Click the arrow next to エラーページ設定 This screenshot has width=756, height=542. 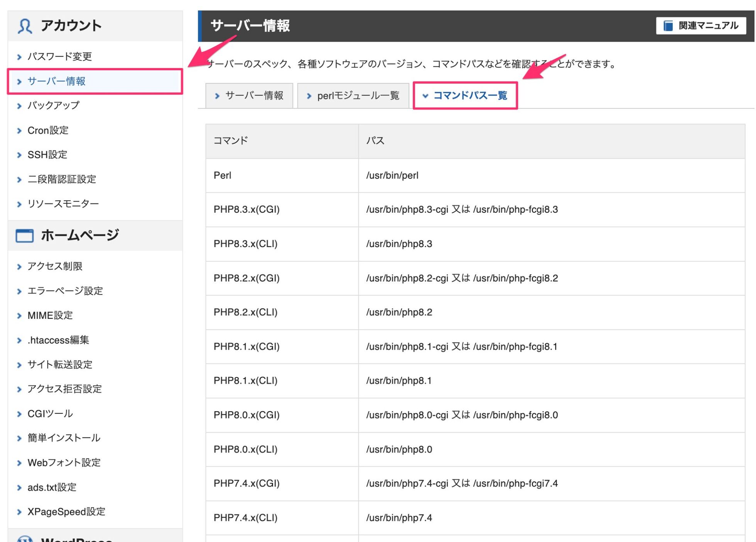click(19, 291)
